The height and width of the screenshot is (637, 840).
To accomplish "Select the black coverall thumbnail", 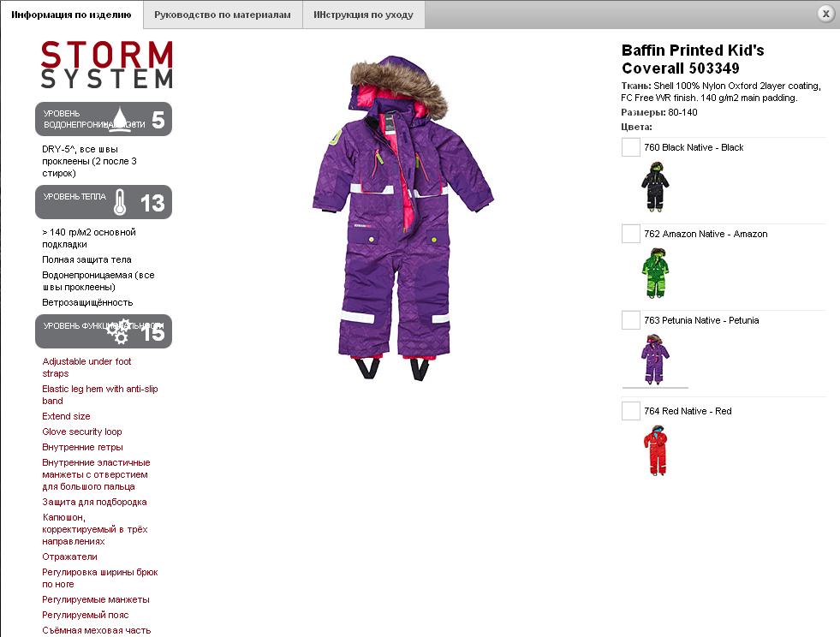I will [x=655, y=187].
